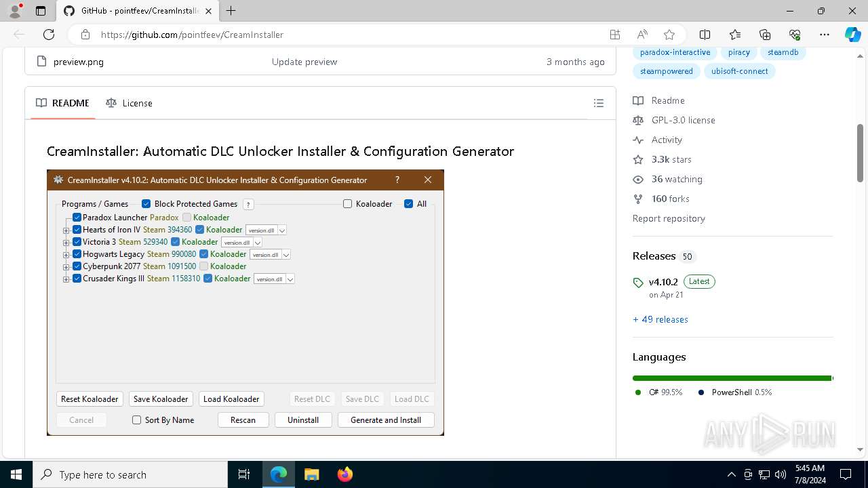Expand the Crusader Kings III tree node
The width and height of the screenshot is (868, 488).
(x=66, y=279)
